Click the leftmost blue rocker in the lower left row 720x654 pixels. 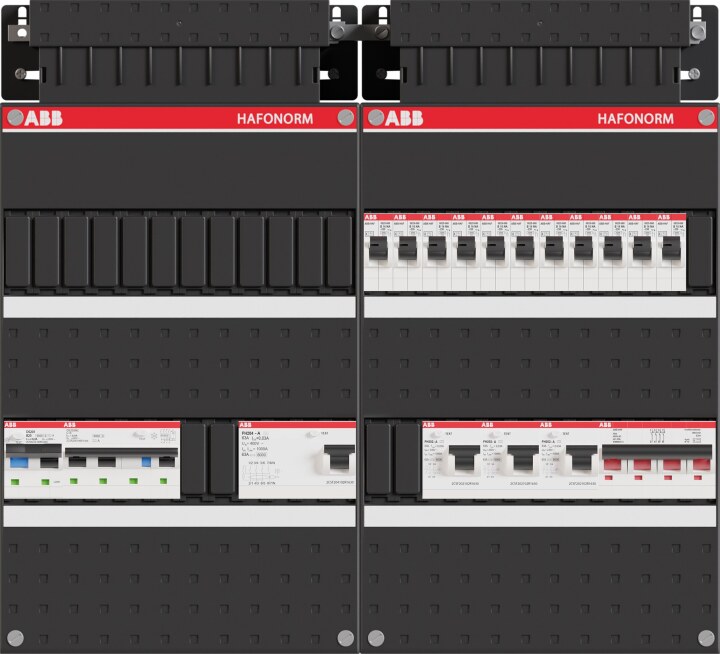point(19,462)
